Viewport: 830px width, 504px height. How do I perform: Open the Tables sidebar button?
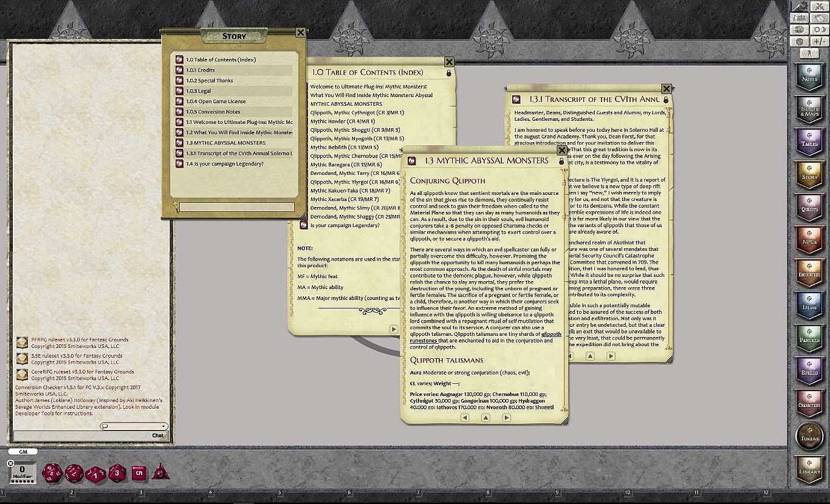point(809,142)
